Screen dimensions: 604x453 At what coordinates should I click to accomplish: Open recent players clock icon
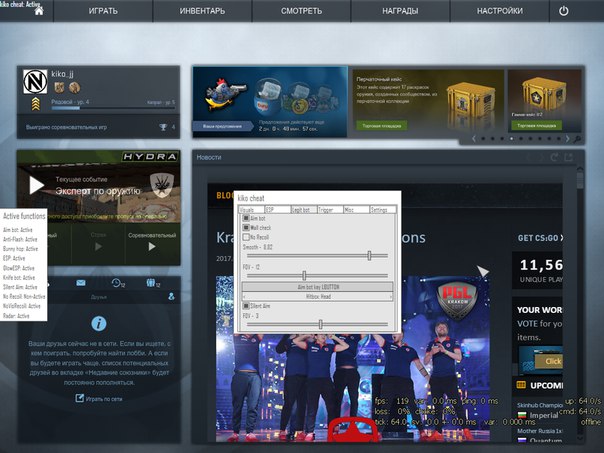point(117,283)
